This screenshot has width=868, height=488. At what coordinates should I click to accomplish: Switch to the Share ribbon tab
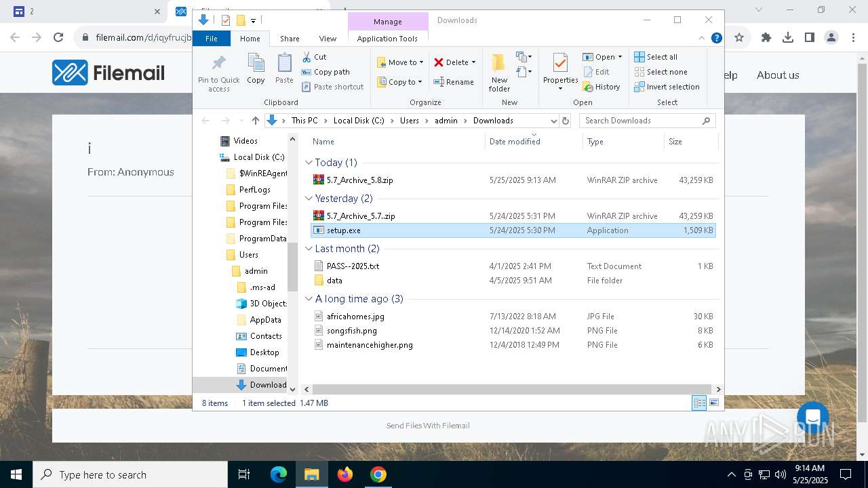click(290, 39)
